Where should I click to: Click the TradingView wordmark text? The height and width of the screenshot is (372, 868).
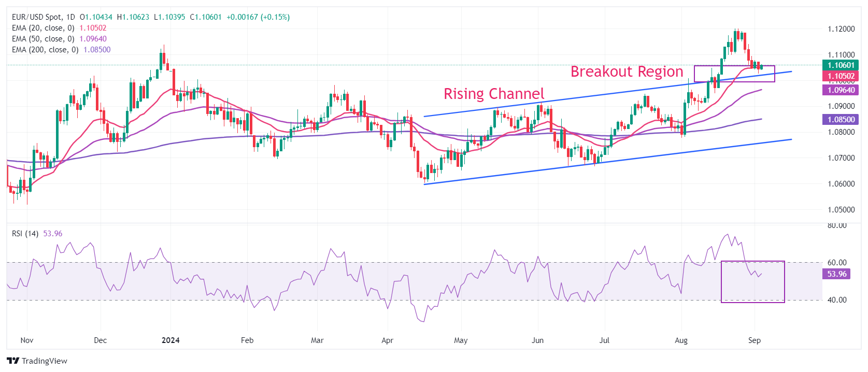pos(45,361)
